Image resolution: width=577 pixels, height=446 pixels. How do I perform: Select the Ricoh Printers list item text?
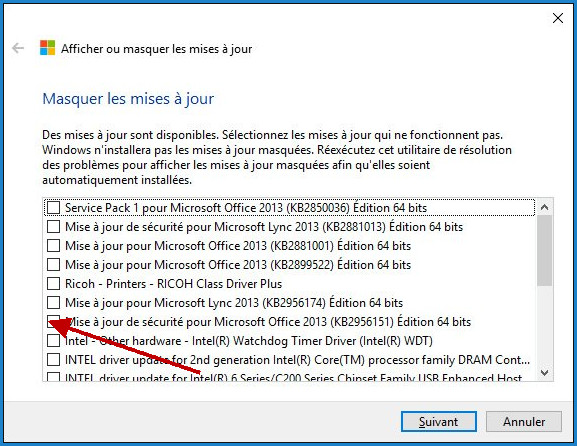coord(173,284)
